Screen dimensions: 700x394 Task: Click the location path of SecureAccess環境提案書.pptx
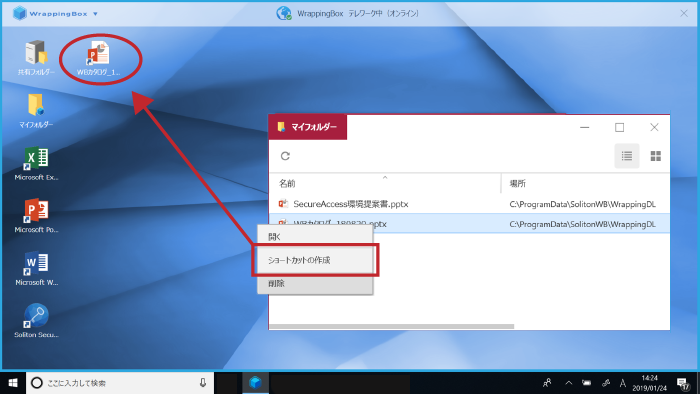click(583, 204)
